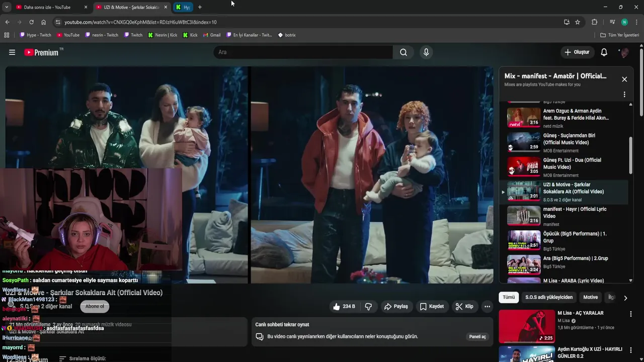Open the Gmail bookmark
The width and height of the screenshot is (644, 362).
tap(212, 35)
